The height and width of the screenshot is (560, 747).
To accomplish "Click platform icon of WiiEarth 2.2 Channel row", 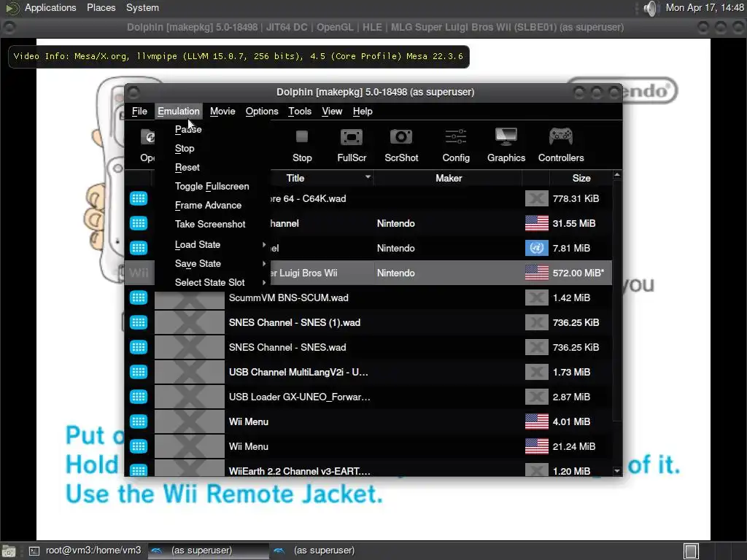I will click(139, 470).
